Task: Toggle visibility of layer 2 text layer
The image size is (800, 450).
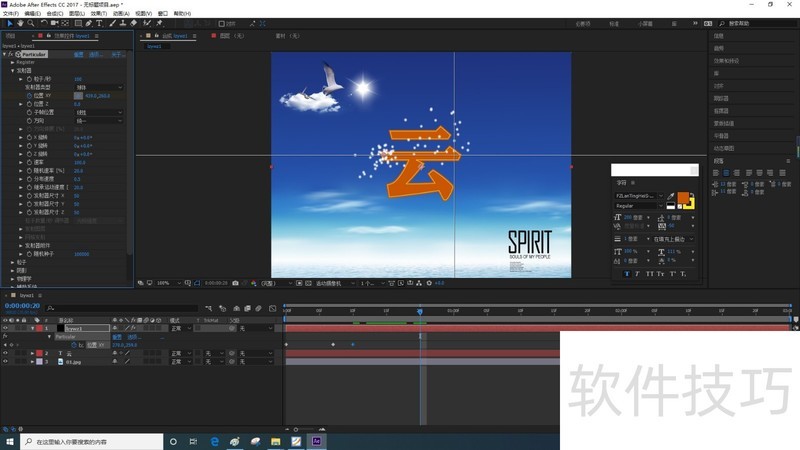Action: (5, 353)
